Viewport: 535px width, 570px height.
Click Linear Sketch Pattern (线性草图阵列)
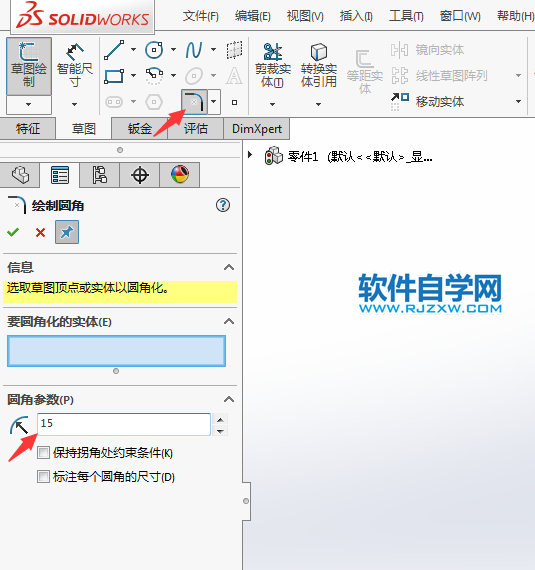pos(439,76)
